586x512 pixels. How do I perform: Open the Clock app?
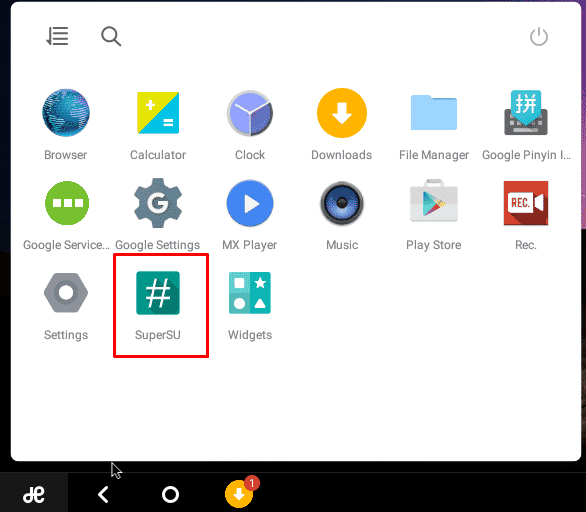point(250,112)
